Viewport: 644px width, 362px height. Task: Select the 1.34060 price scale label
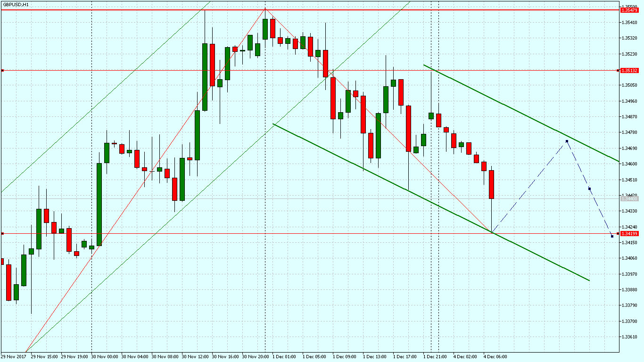(629, 258)
